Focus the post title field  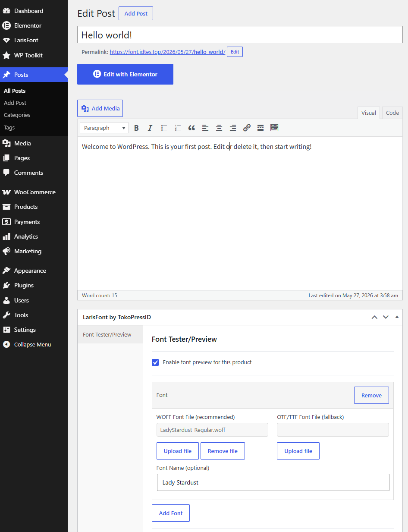pyautogui.click(x=240, y=35)
